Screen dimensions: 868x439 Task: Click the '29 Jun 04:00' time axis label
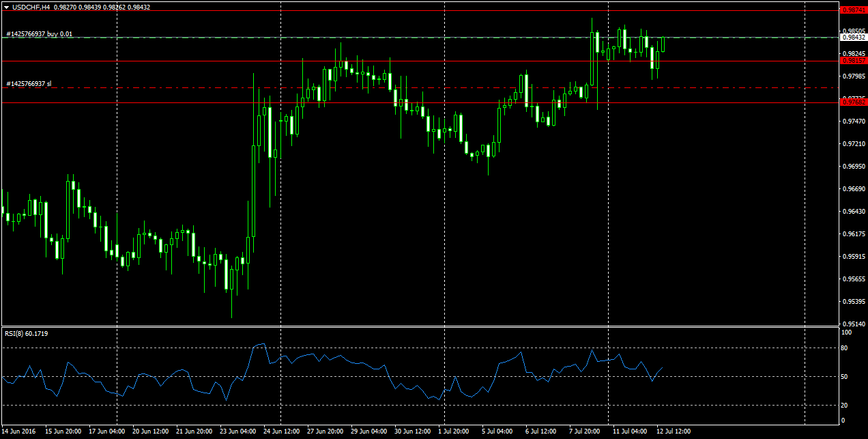point(370,431)
